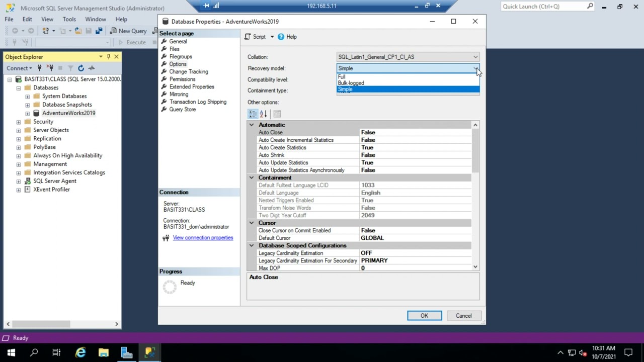Click the New Query button
644x362 pixels.
coord(128,31)
